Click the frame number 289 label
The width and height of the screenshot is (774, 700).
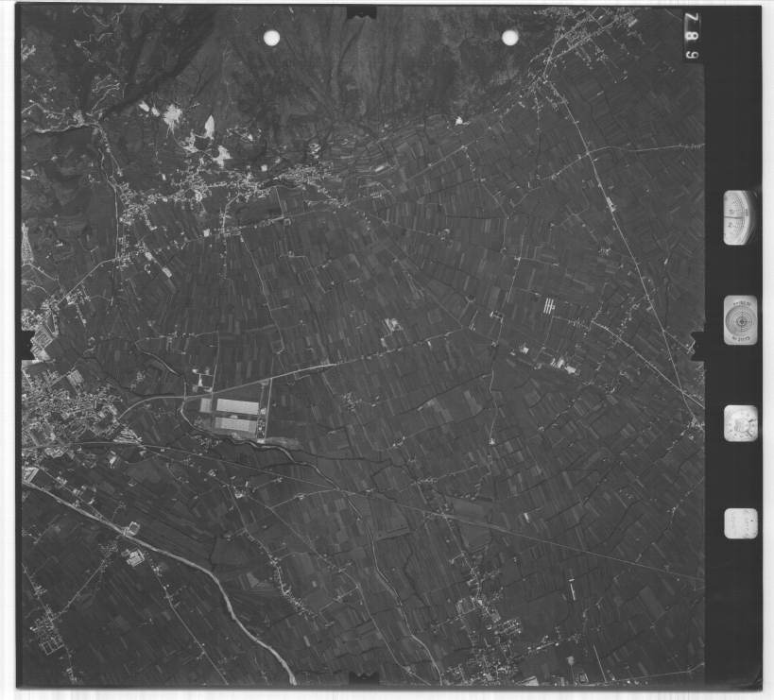point(693,37)
